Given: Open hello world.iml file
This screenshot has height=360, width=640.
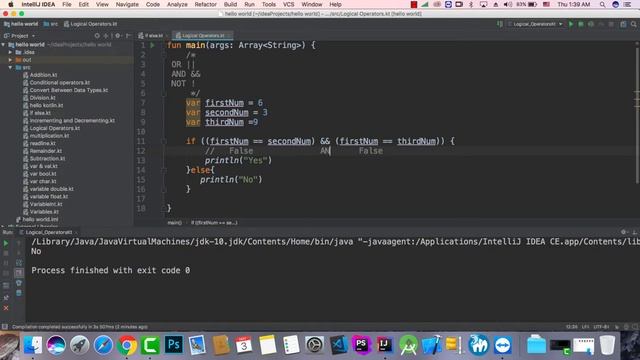Looking at the screenshot, I should [x=40, y=220].
